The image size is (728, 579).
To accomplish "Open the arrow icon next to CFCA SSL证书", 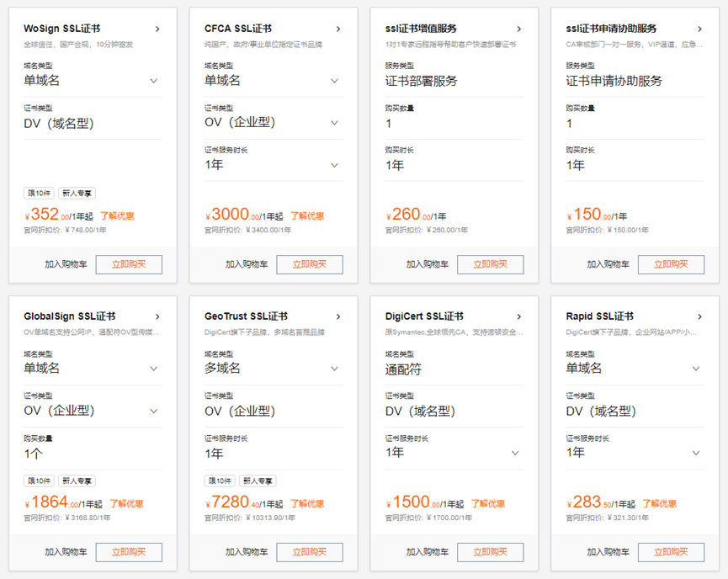I will coord(338,29).
